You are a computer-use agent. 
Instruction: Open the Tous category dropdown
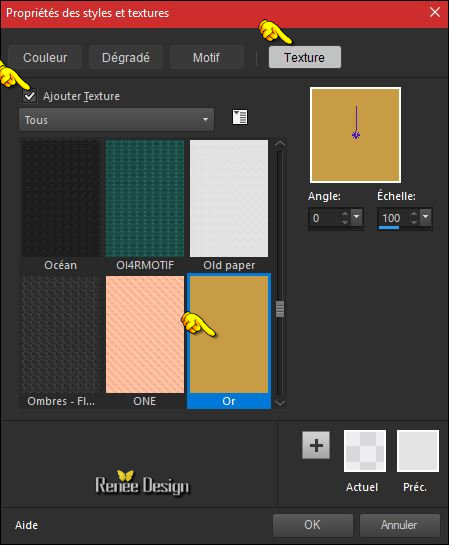click(116, 120)
